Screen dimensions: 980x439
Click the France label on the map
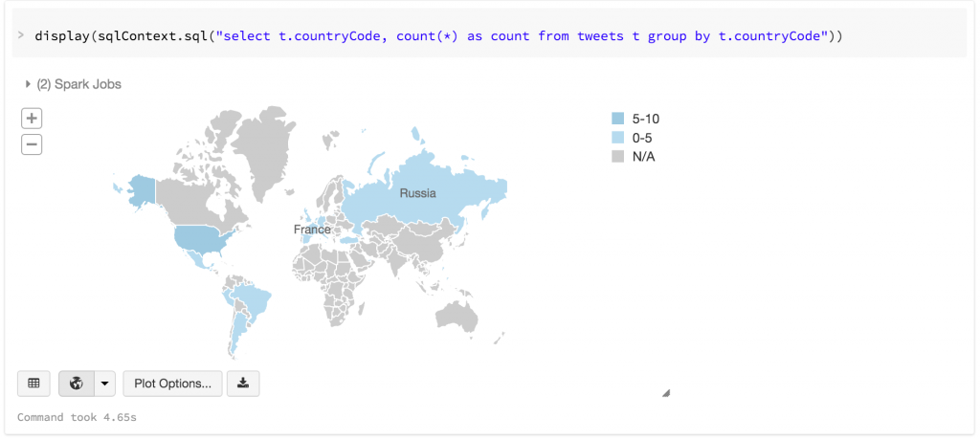(312, 230)
